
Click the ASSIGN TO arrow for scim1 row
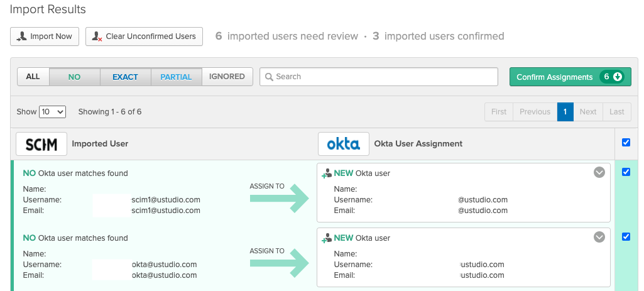[280, 199]
